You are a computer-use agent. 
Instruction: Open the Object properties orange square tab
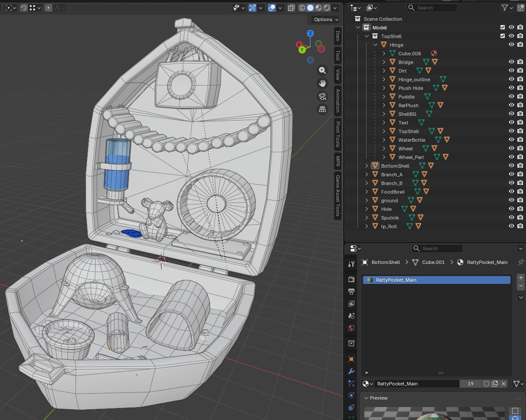351,359
